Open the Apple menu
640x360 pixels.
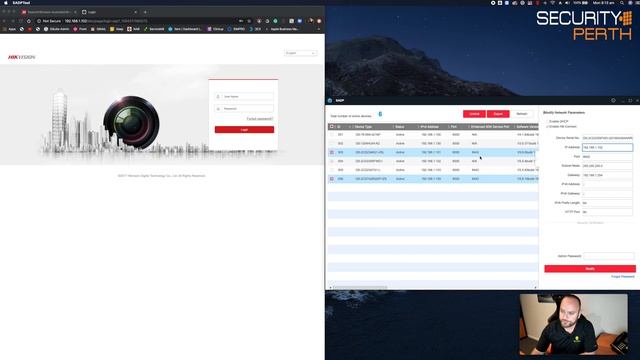pyautogui.click(x=6, y=3)
